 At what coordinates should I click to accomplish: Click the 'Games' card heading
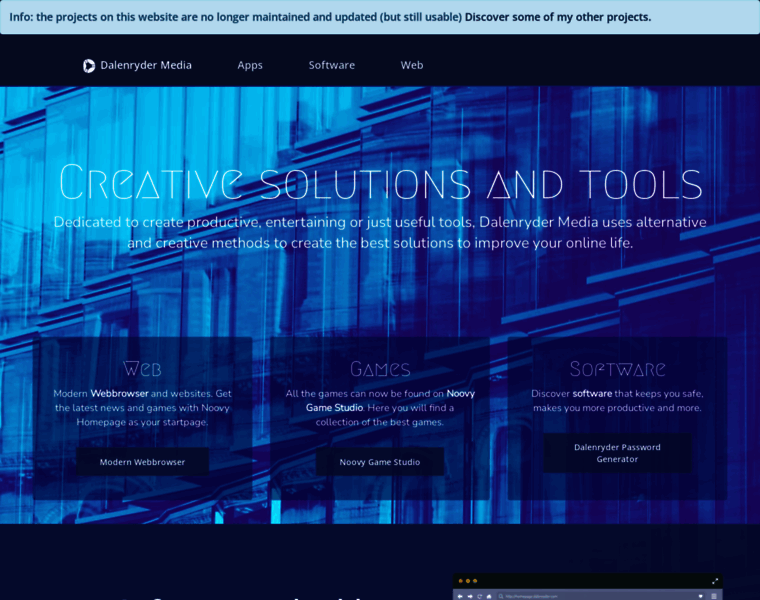tap(380, 369)
